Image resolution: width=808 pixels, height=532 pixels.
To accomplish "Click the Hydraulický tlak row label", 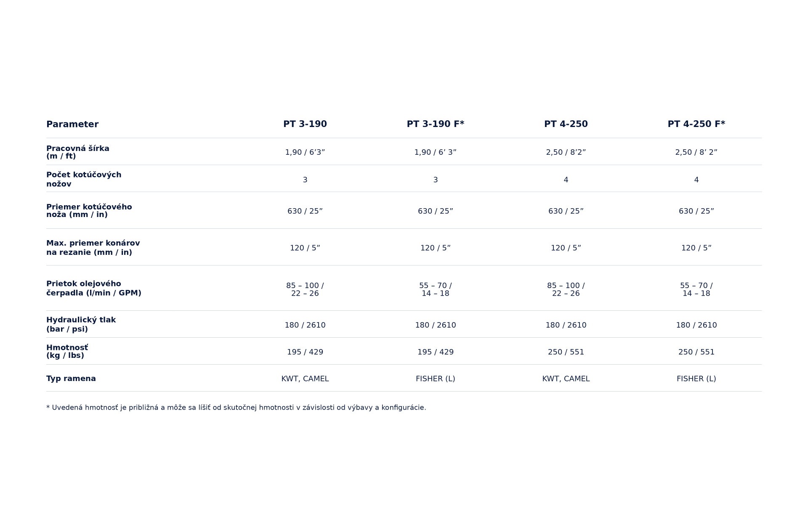I will click(x=81, y=324).
